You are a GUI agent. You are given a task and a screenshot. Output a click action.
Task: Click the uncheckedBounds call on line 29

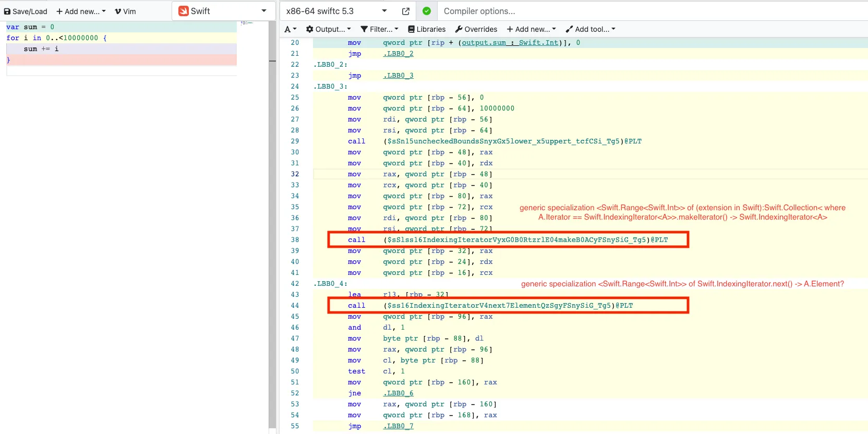pos(495,141)
